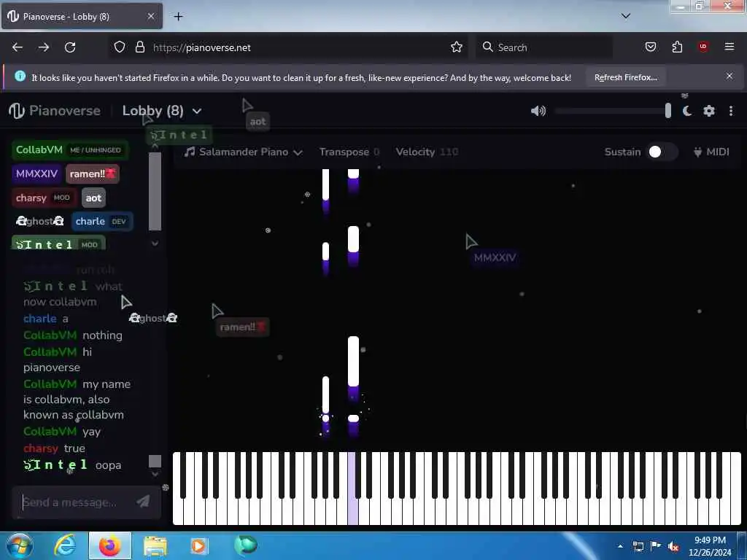
Task: Open Firefox tracking protection shield icon
Action: (x=120, y=47)
